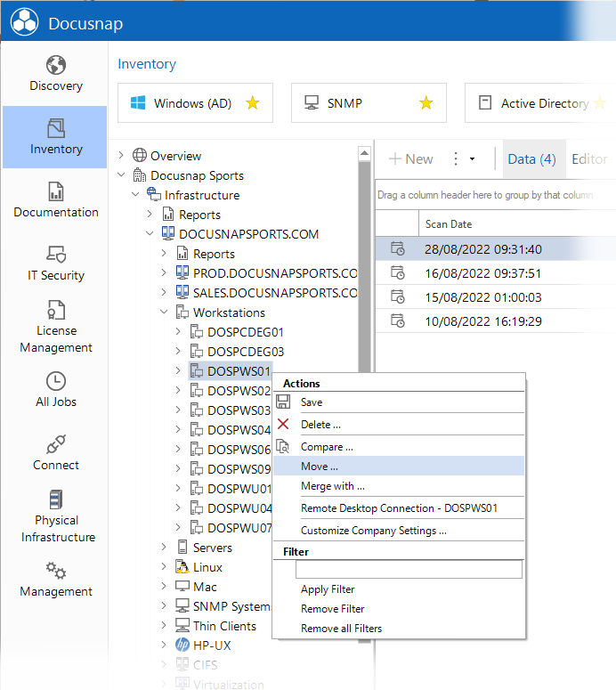Open Customize Company Settings ...
Viewport: 616px width, 690px height.
pos(399,531)
